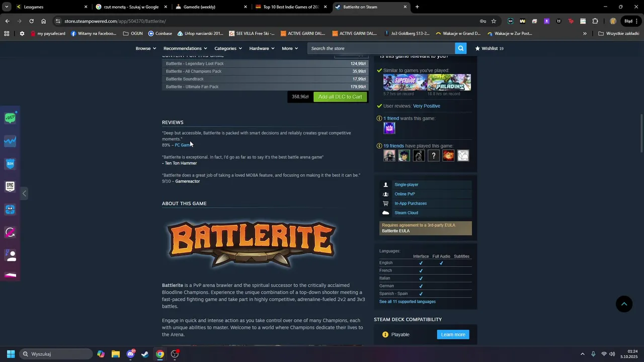Click the Steam search magnifier button

460,48
